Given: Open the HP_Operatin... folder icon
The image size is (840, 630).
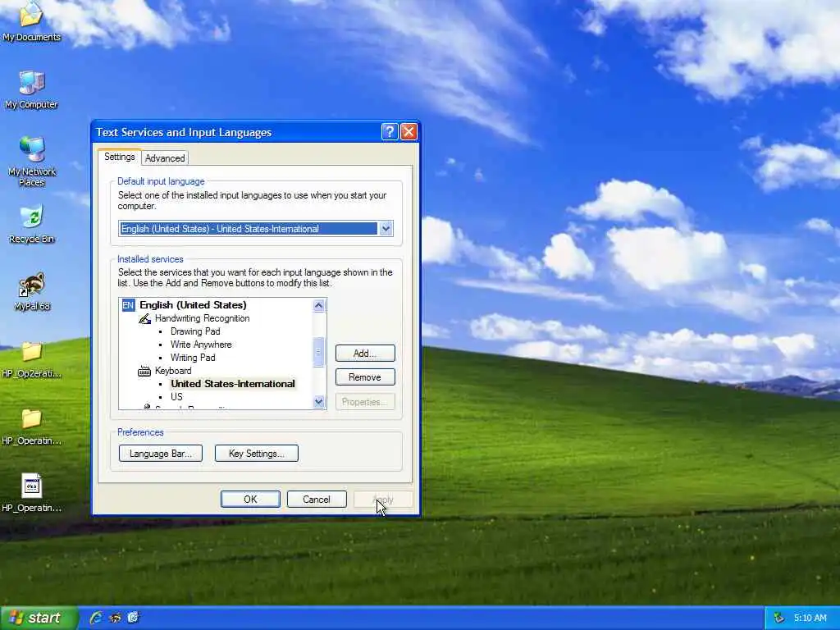Looking at the screenshot, I should click(x=32, y=427).
